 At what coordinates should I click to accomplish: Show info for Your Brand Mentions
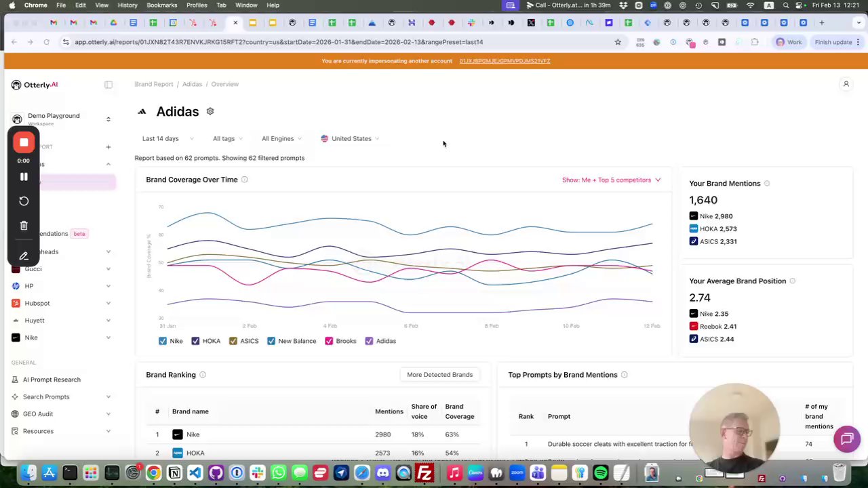point(767,183)
